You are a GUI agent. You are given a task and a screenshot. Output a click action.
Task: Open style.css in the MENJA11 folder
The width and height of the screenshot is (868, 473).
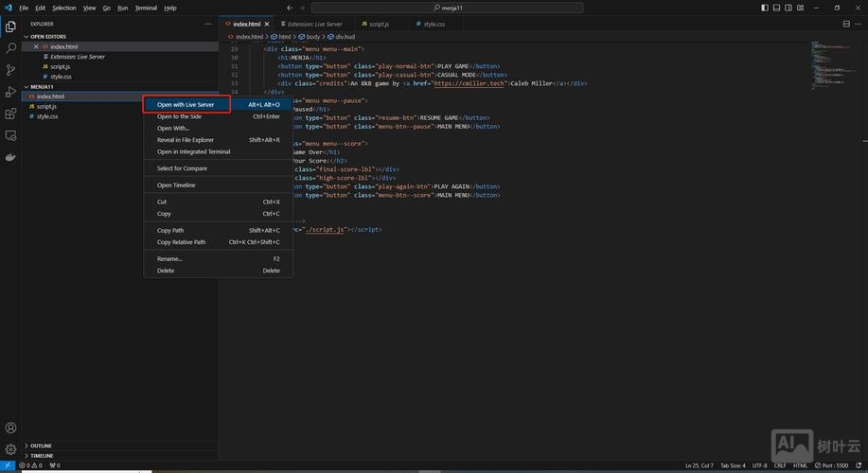point(47,116)
